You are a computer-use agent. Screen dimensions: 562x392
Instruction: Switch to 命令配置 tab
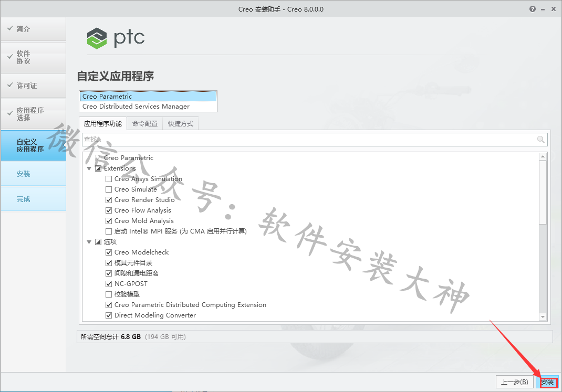pyautogui.click(x=145, y=123)
